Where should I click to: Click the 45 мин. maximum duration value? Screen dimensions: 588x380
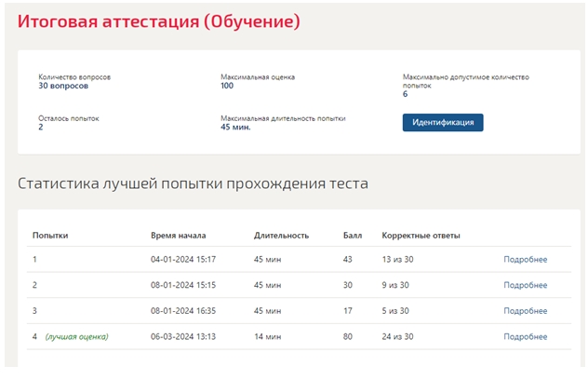tap(235, 128)
